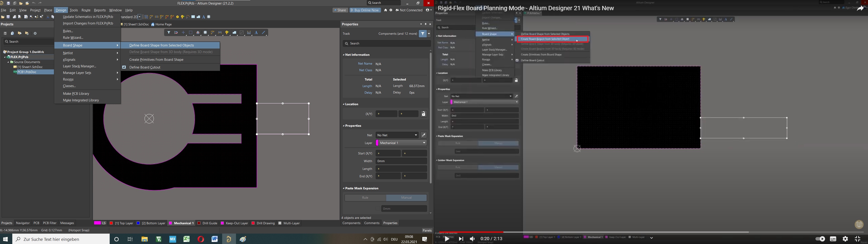Collapse the Net Information section
Screen dimensions: 868x244
pos(344,55)
